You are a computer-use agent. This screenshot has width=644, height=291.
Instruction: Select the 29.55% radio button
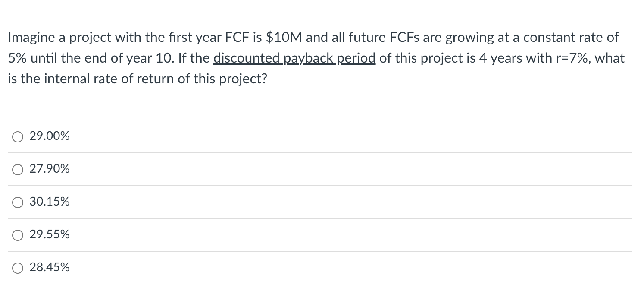tap(17, 235)
